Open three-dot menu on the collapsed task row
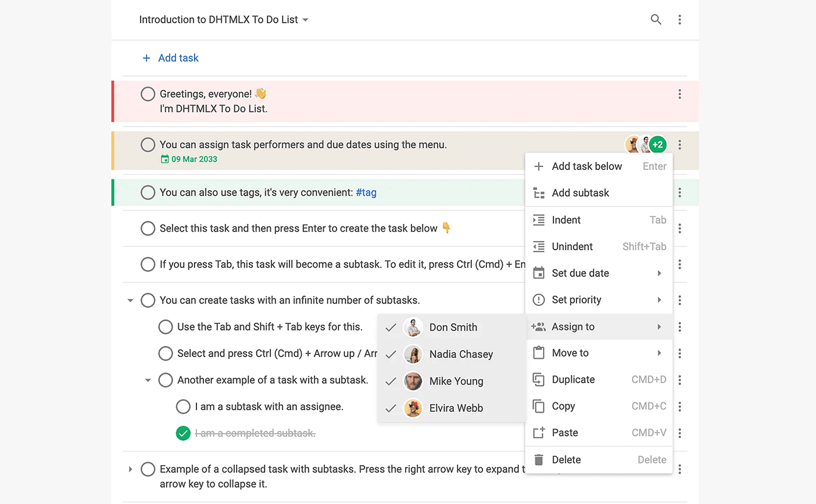 [679, 469]
